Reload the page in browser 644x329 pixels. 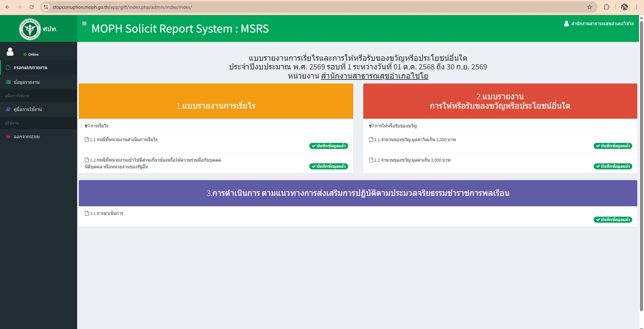(32, 7)
